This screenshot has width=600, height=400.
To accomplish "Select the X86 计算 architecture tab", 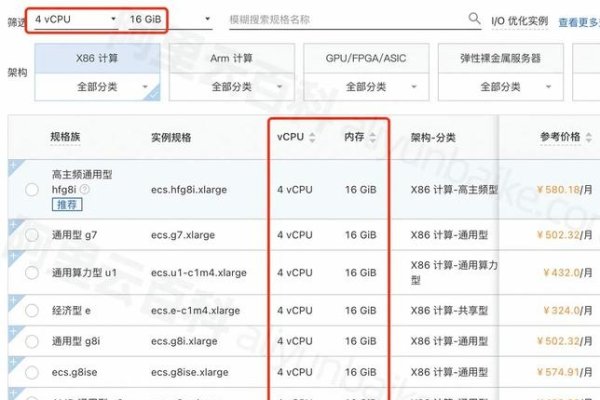I will click(98, 58).
